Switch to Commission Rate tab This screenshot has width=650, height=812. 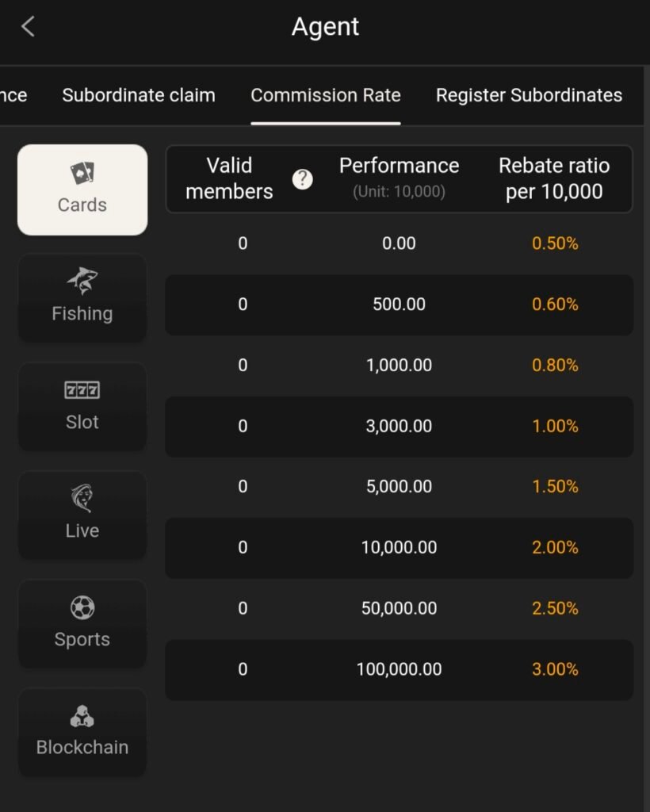tap(326, 95)
